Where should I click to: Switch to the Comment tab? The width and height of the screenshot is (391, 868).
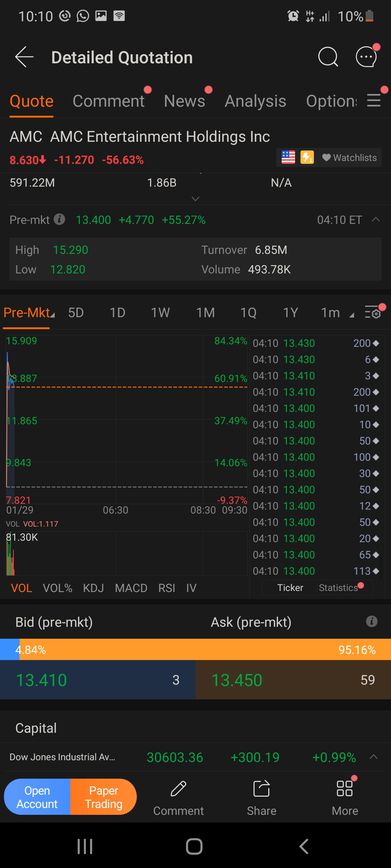pos(109,101)
